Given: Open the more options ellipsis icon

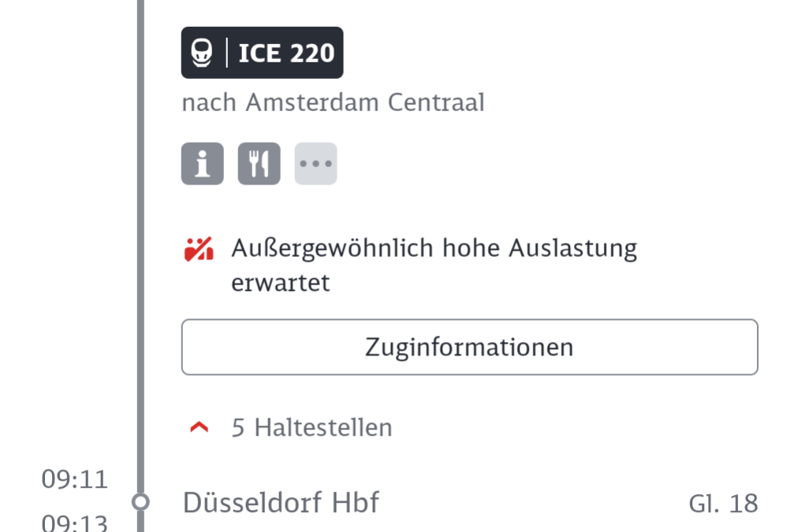Looking at the screenshot, I should pos(315,163).
